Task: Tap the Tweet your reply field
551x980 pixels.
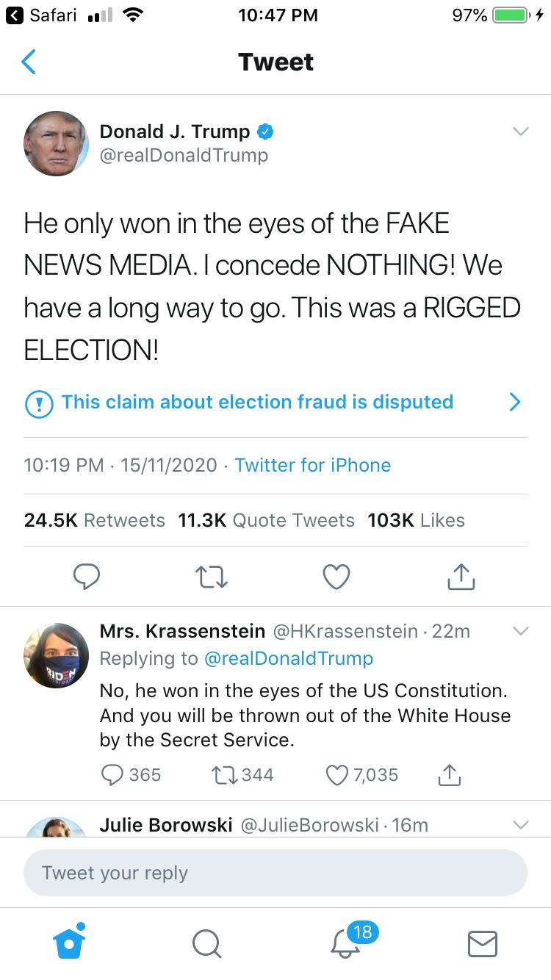Action: pyautogui.click(x=275, y=873)
